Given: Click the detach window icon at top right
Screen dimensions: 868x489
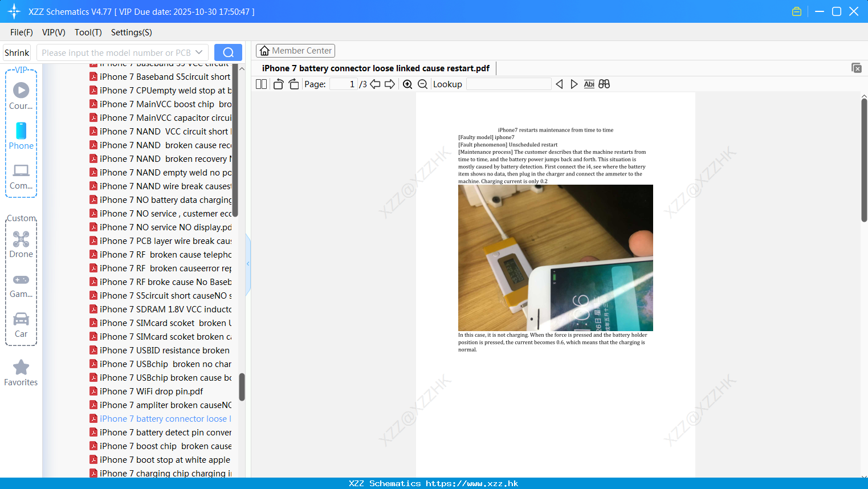Looking at the screenshot, I should [x=857, y=68].
